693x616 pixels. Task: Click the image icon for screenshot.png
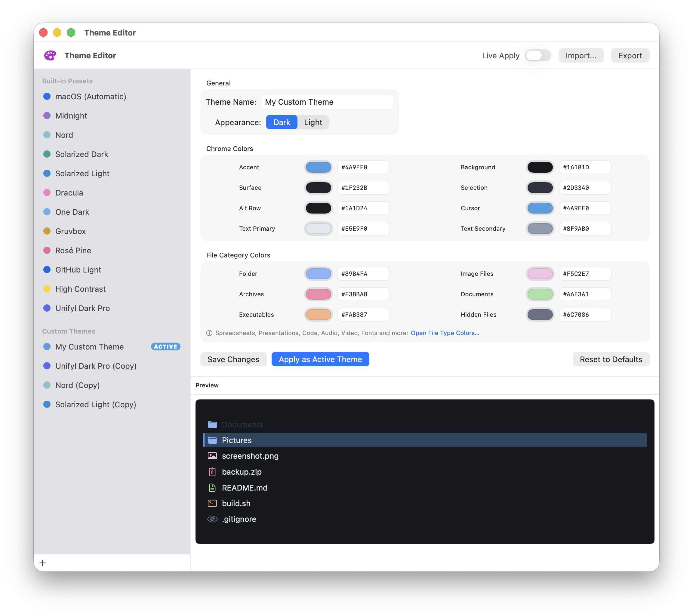click(212, 456)
